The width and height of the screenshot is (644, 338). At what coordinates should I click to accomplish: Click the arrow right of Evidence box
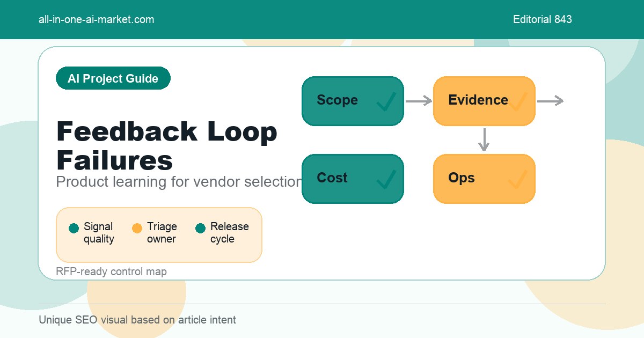click(550, 101)
